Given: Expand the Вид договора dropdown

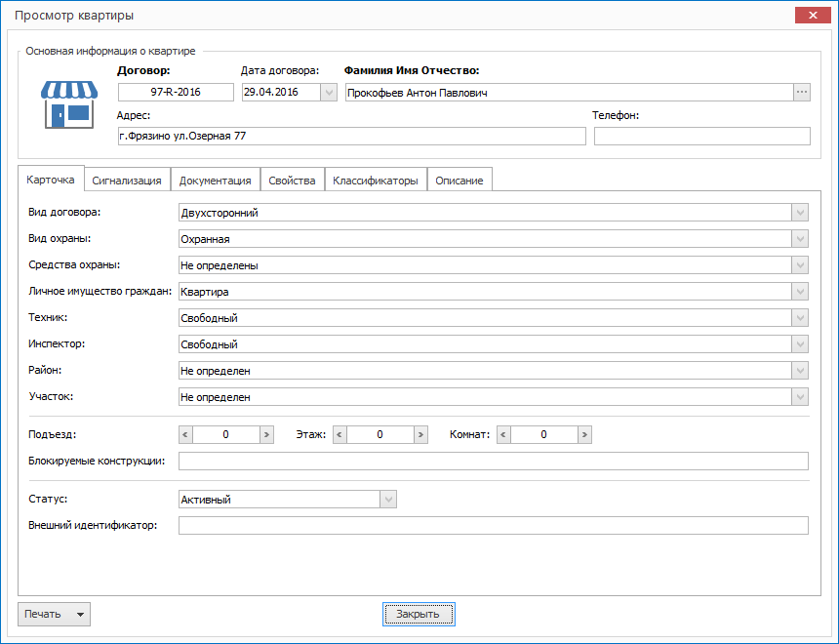Looking at the screenshot, I should click(800, 213).
